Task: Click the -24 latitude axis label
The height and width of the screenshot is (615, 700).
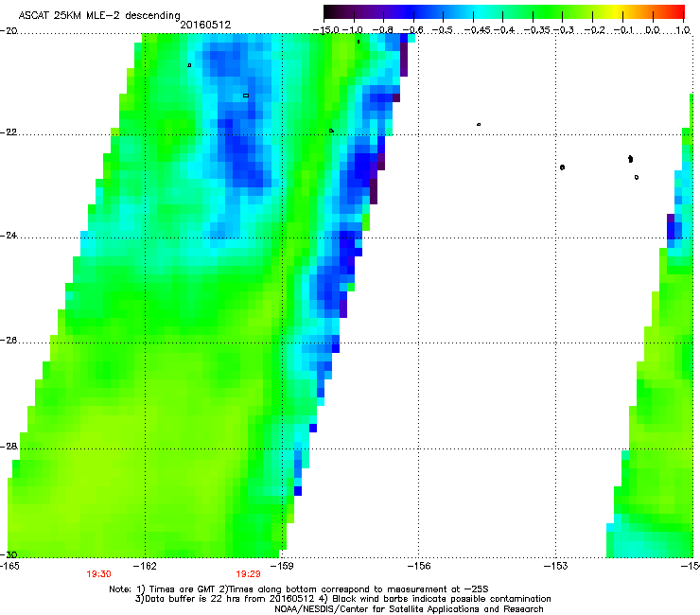Action: coord(9,236)
